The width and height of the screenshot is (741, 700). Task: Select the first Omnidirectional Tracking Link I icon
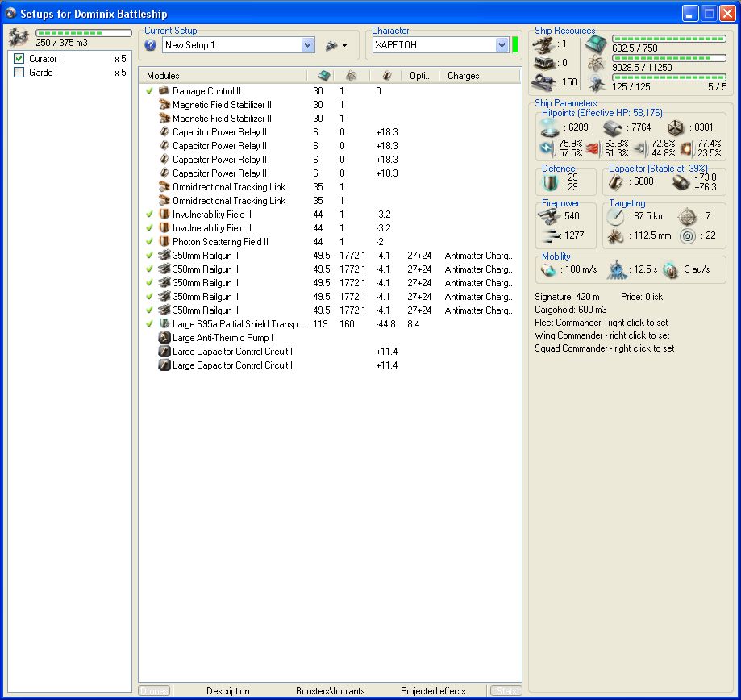164,187
